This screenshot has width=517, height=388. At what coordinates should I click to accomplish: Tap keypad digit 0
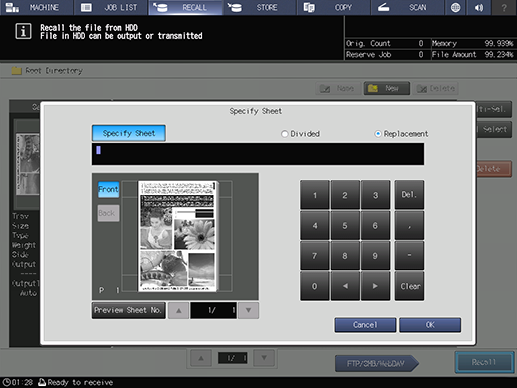pos(315,286)
